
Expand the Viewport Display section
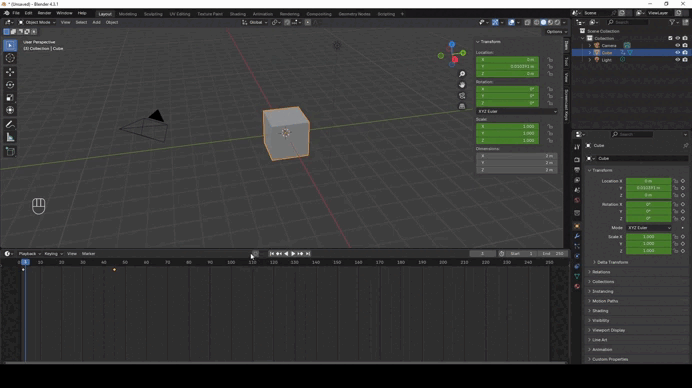tap(608, 330)
